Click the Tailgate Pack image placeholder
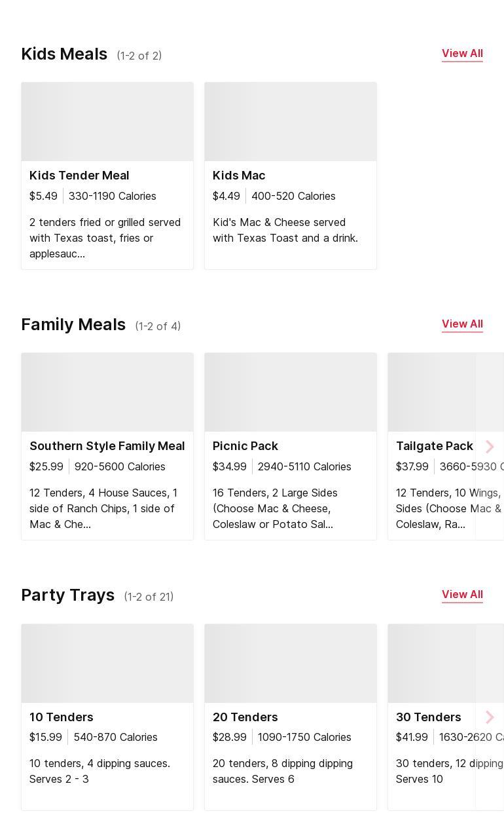Screen dimensions: 504x828 coord(432,392)
